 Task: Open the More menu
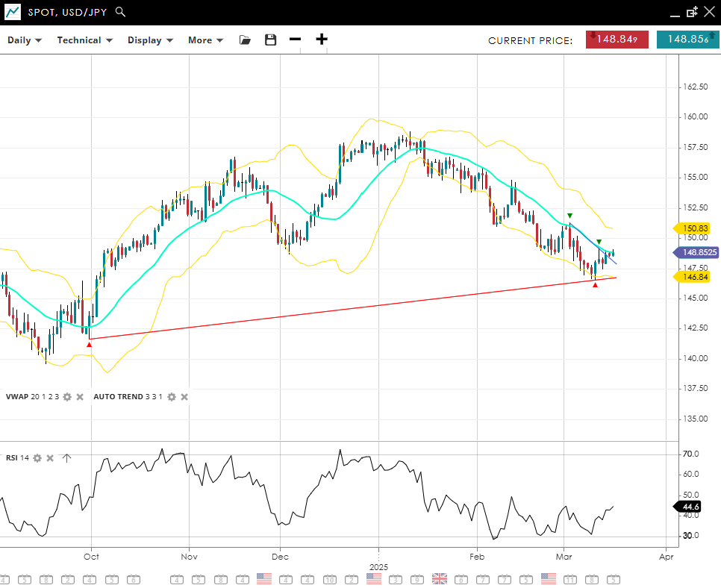pyautogui.click(x=205, y=40)
